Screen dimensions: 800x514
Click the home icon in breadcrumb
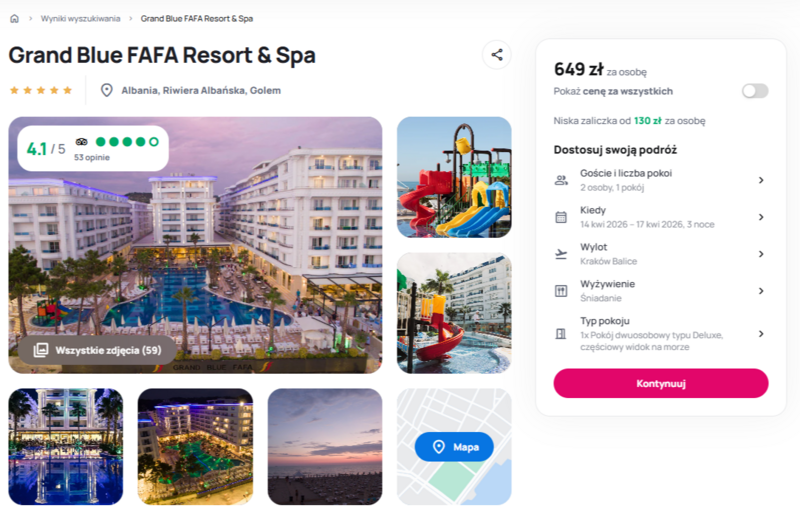(14, 19)
